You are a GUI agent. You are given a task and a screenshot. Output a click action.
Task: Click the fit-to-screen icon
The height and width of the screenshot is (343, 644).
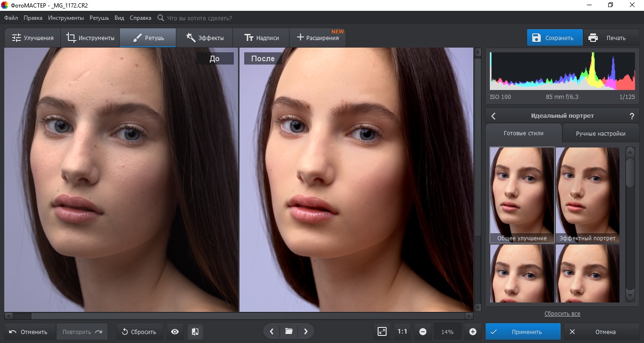pos(382,332)
